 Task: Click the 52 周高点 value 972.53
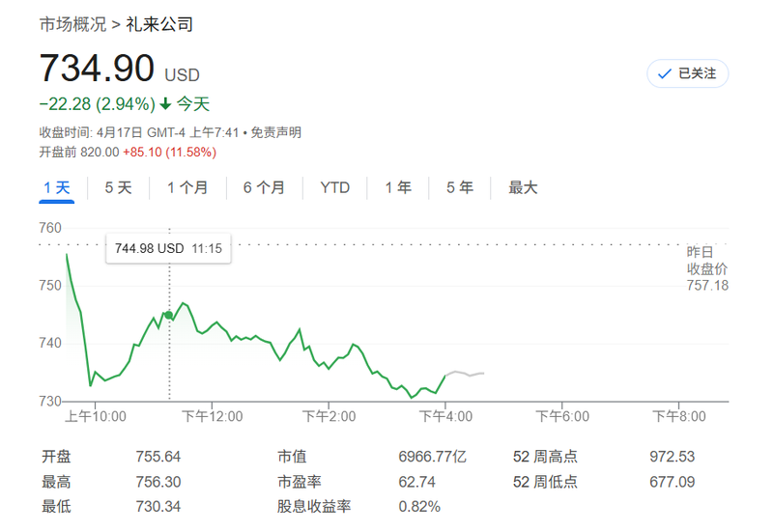click(672, 457)
